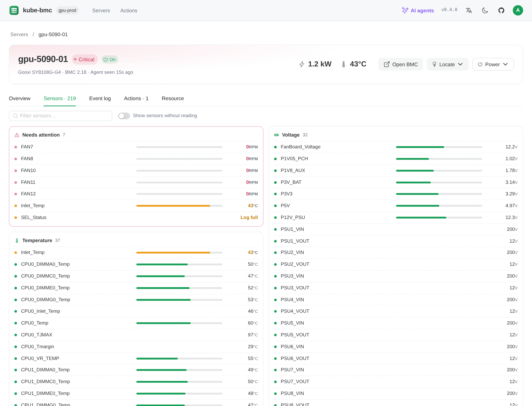532x406 pixels.
Task: Open the GitHub repository icon
Action: point(501,10)
